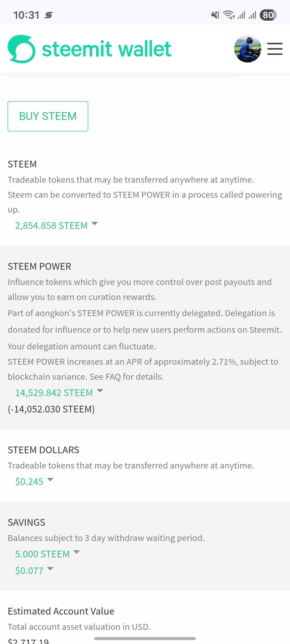Tap the S app notification icon
This screenshot has width=290, height=644.
coord(48,15)
